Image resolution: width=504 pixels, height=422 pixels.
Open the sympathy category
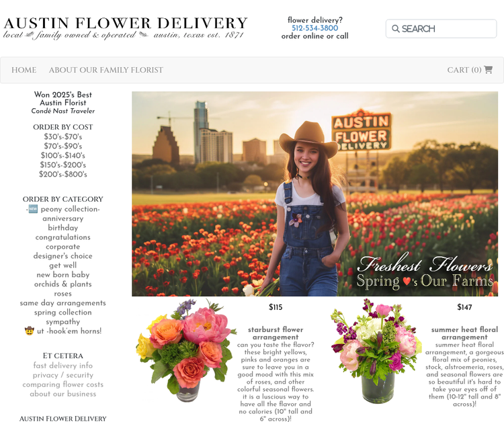click(63, 321)
